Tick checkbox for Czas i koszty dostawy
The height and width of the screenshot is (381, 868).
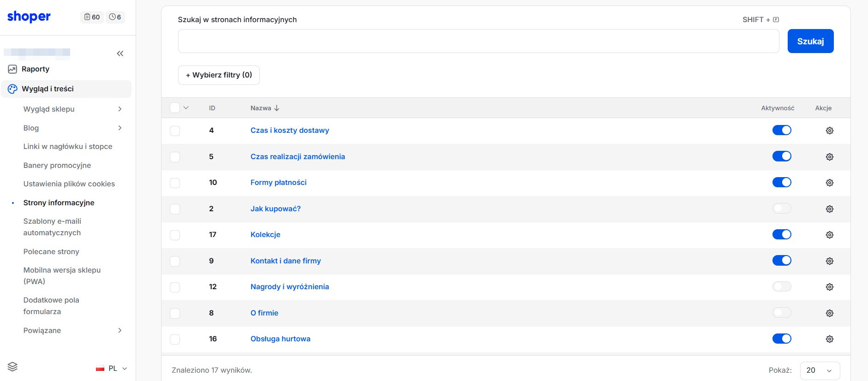pos(175,131)
